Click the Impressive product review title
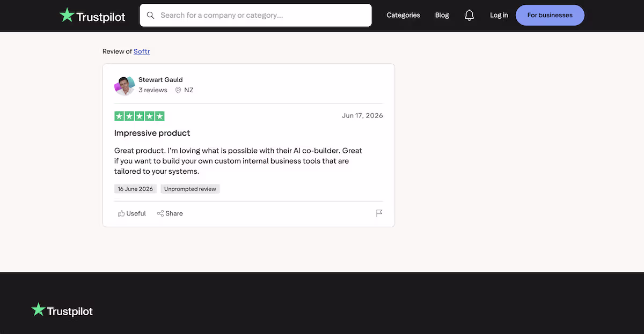The image size is (644, 334). coord(152,133)
